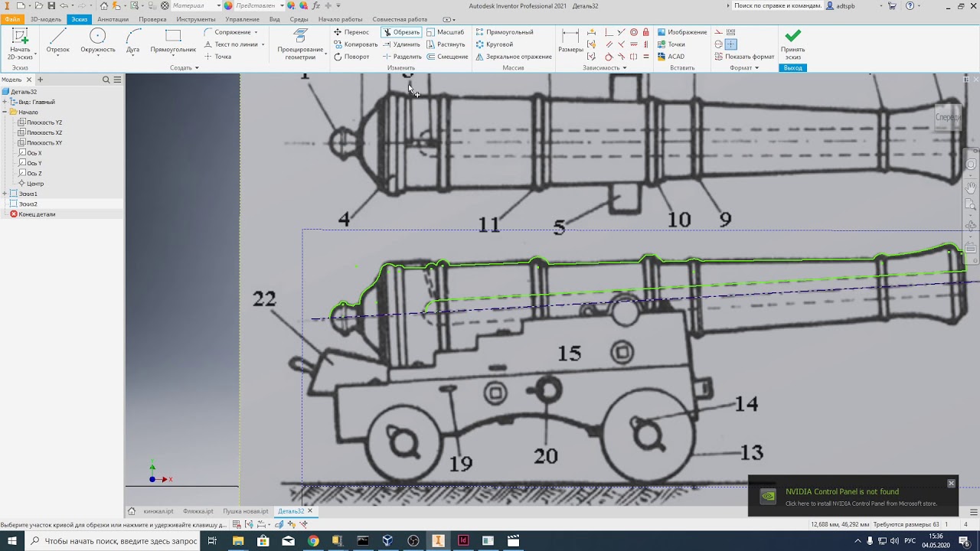Image resolution: width=980 pixels, height=551 pixels.
Task: Select the Дуга arc tool
Action: (x=133, y=43)
